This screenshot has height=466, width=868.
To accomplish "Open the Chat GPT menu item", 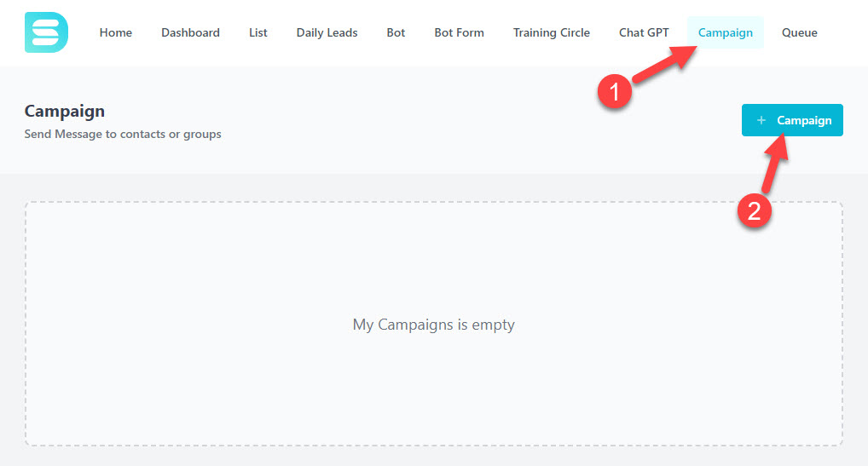I will (x=644, y=32).
